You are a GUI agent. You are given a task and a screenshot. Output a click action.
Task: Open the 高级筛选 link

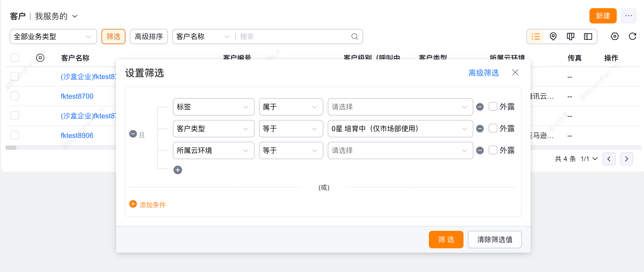click(483, 73)
